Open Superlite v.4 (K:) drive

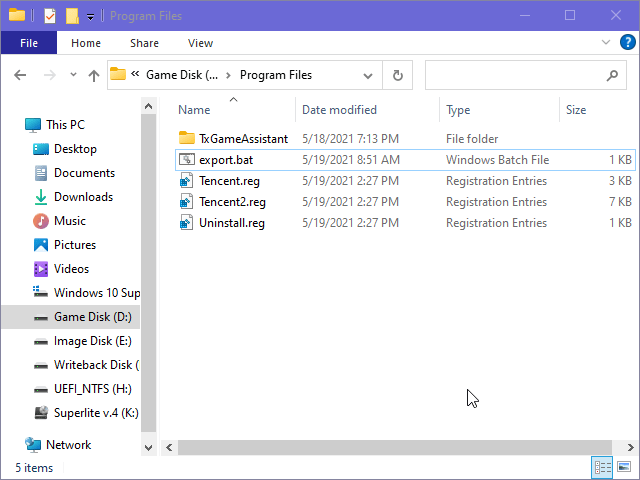(x=86, y=413)
